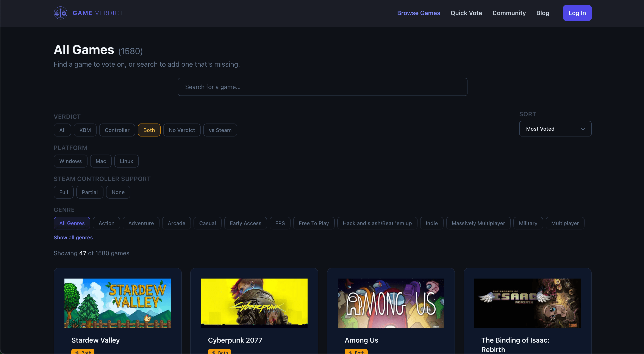Click the Cyberpunk 2077 title

[235, 340]
